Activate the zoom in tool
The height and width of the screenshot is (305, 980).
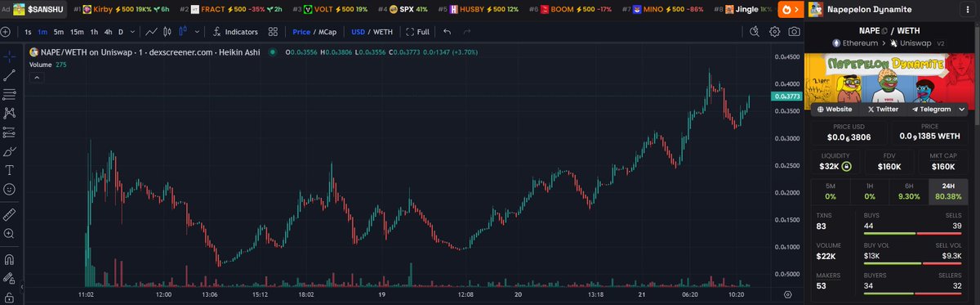pos(10,234)
